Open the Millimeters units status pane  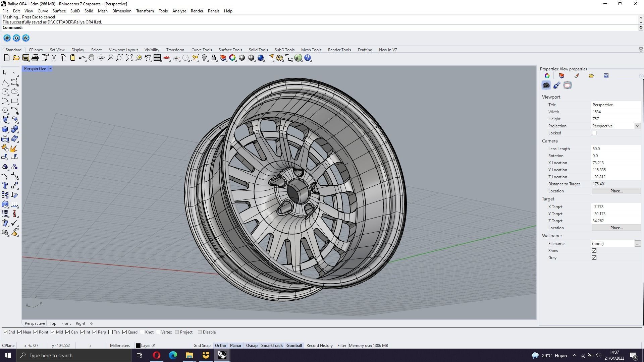pyautogui.click(x=120, y=346)
